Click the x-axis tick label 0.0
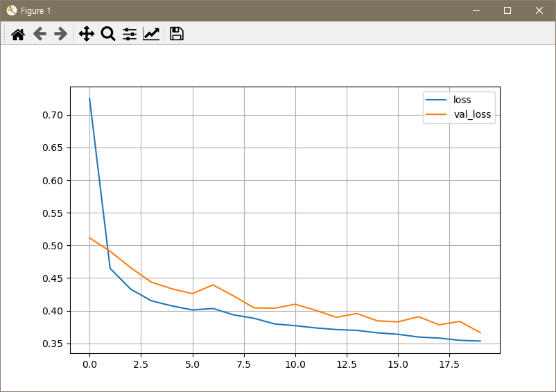The image size is (556, 392). coord(89,364)
